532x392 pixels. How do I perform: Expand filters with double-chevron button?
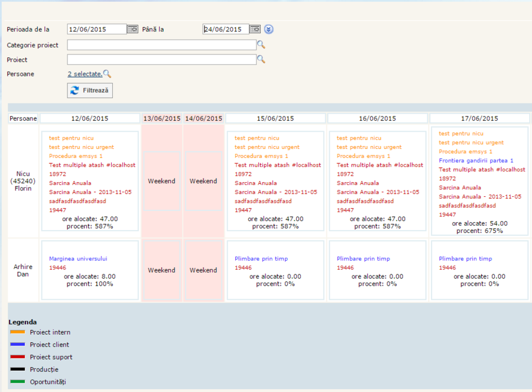coord(269,29)
